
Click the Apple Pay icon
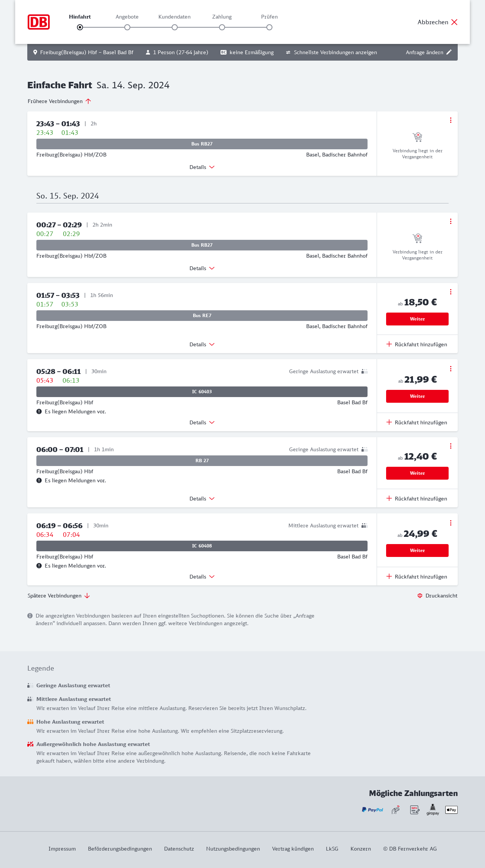[451, 810]
